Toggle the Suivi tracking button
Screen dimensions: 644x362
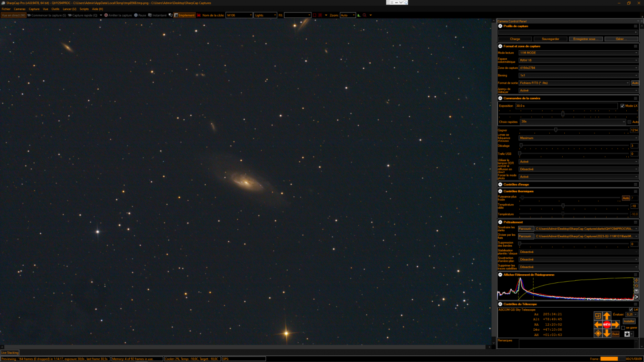point(615,334)
